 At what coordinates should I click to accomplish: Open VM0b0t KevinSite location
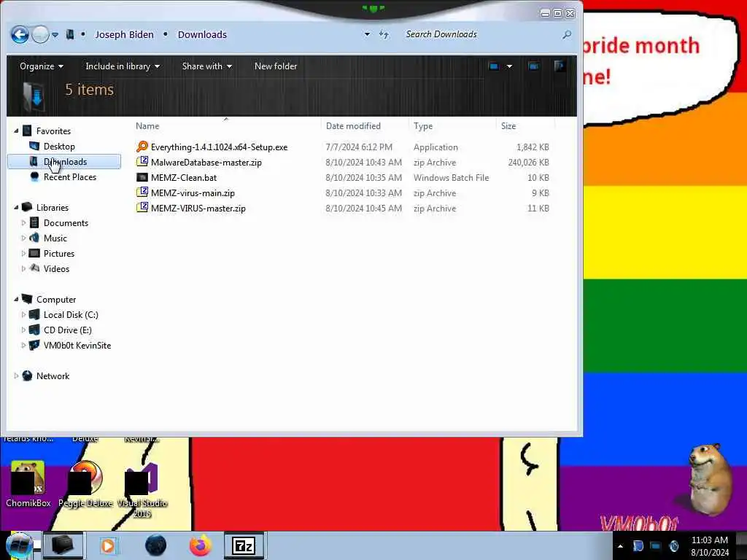click(x=77, y=345)
